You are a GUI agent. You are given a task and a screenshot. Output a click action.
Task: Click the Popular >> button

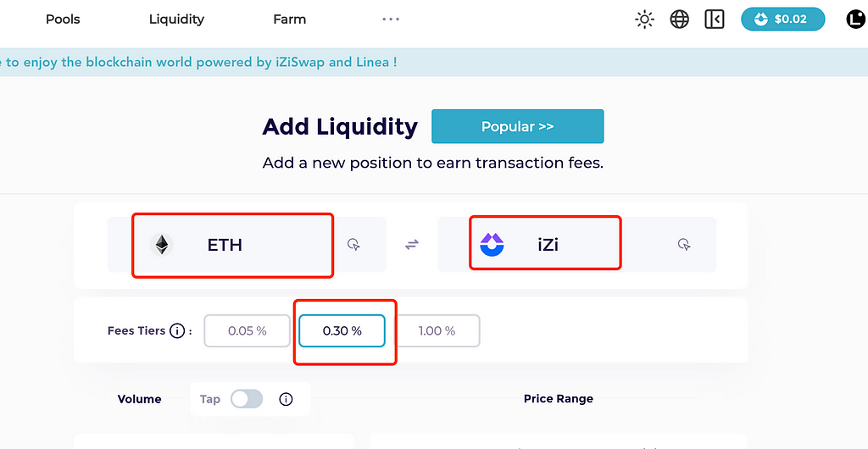tap(518, 126)
